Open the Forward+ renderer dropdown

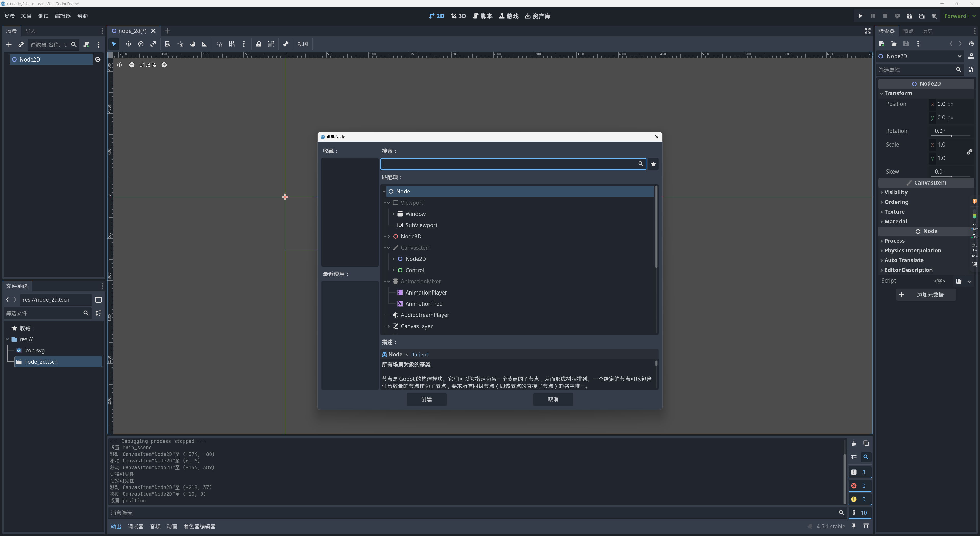point(959,16)
